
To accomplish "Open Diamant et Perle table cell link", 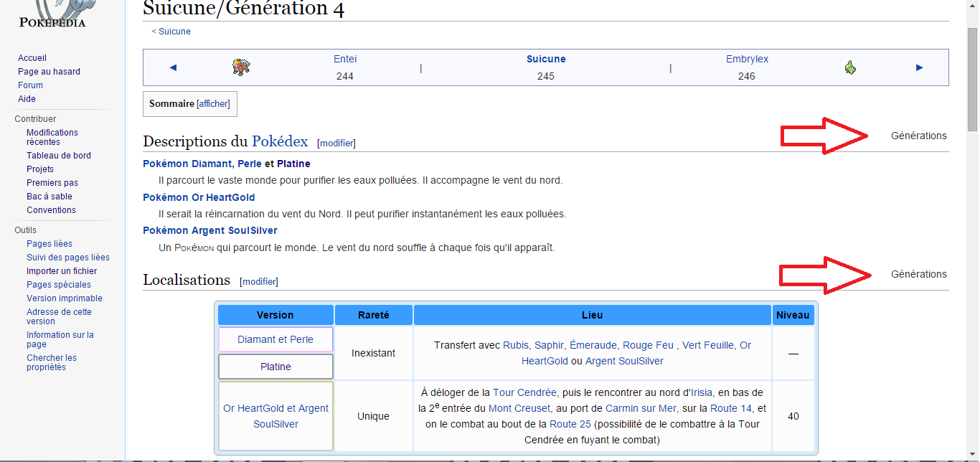I will click(x=275, y=339).
